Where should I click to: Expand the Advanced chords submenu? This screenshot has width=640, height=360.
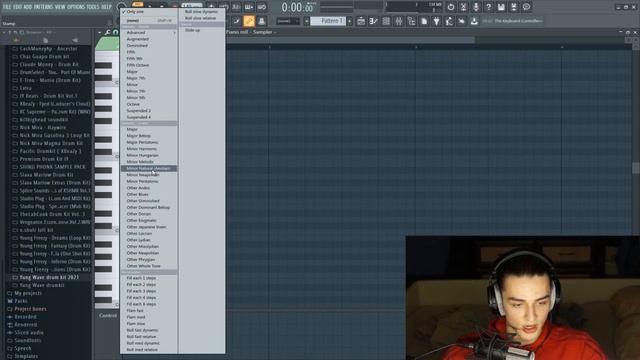point(149,33)
